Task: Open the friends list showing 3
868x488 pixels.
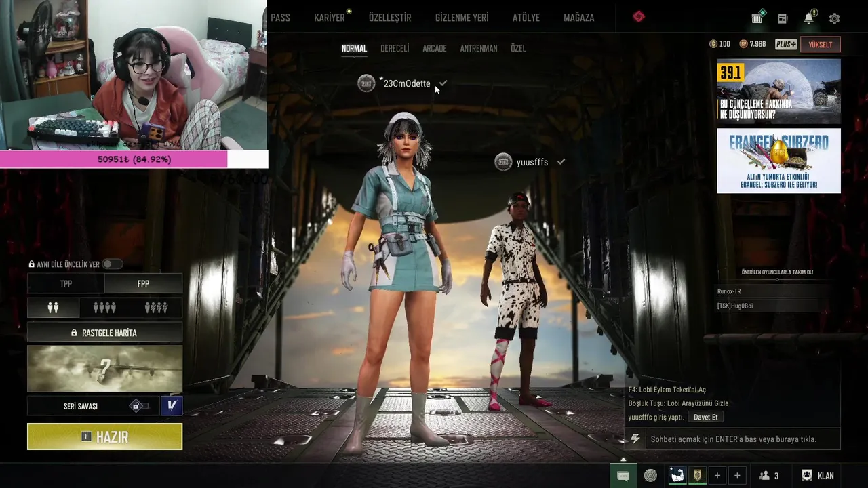Action: pos(769,476)
